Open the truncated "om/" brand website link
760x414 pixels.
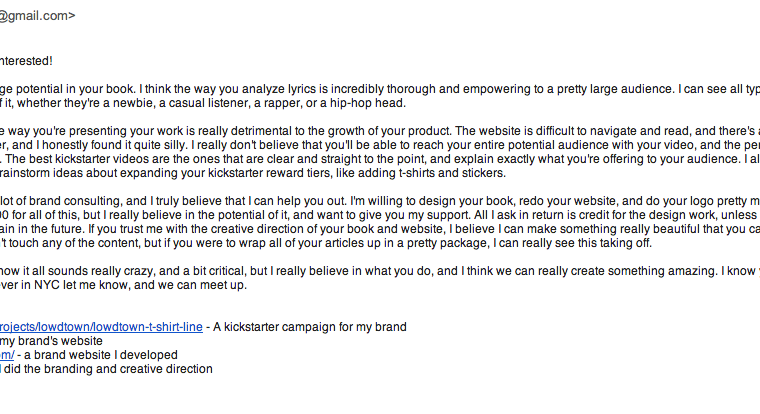pyautogui.click(x=7, y=355)
